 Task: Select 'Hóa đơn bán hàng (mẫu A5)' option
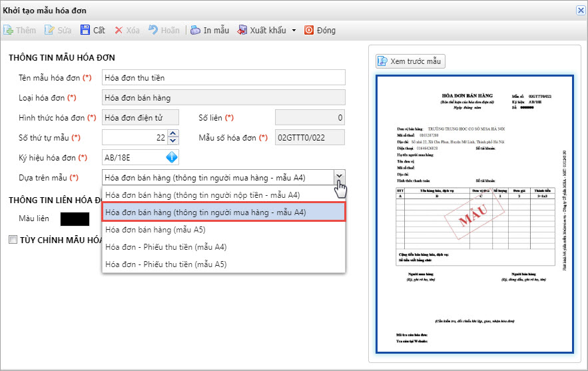tap(224, 230)
